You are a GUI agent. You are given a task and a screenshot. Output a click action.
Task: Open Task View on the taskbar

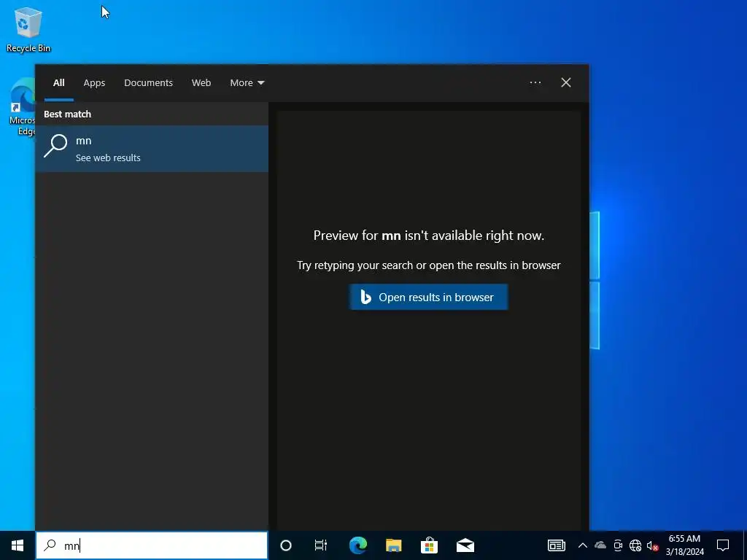321,545
